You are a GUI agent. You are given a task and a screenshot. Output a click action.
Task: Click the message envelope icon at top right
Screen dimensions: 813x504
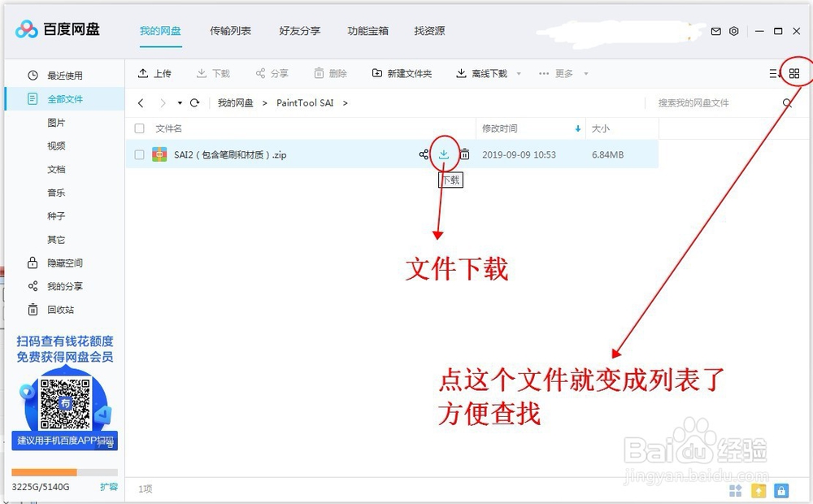(x=715, y=31)
